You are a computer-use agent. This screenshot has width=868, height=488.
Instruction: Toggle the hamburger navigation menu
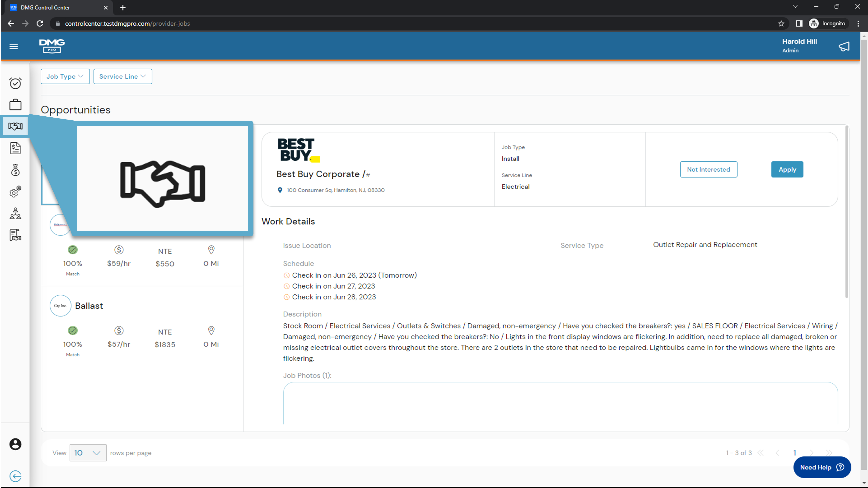13,46
